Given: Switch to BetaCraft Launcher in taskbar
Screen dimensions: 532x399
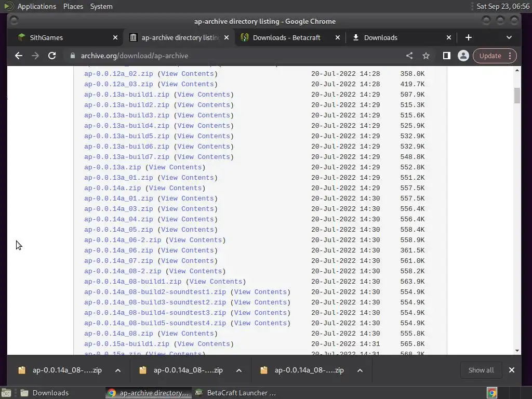Looking at the screenshot, I should point(236,393).
